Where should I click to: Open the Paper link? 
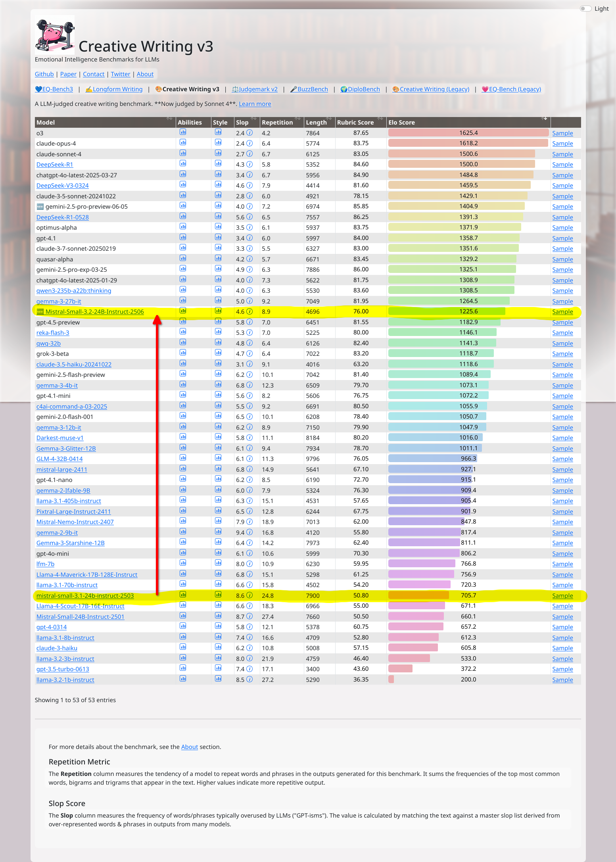(68, 74)
